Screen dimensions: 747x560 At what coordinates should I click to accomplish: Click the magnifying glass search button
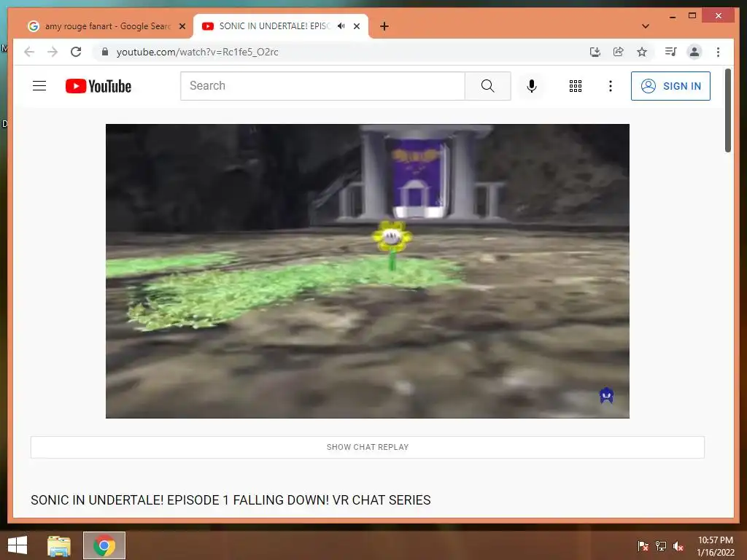coord(487,86)
